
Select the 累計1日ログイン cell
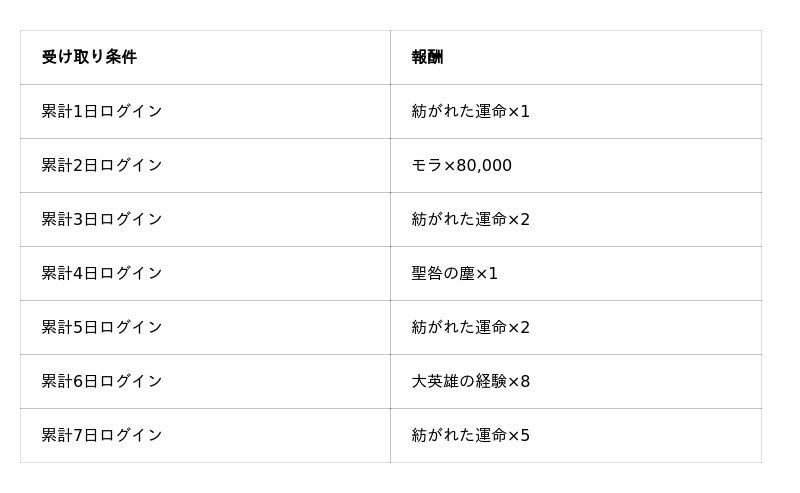pos(102,111)
